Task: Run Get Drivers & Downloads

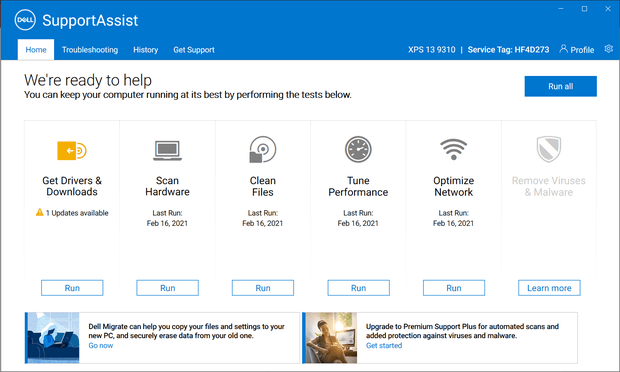Action: coord(72,288)
